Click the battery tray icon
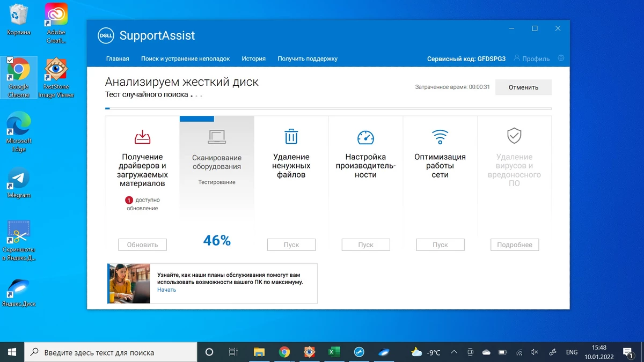 click(502, 352)
